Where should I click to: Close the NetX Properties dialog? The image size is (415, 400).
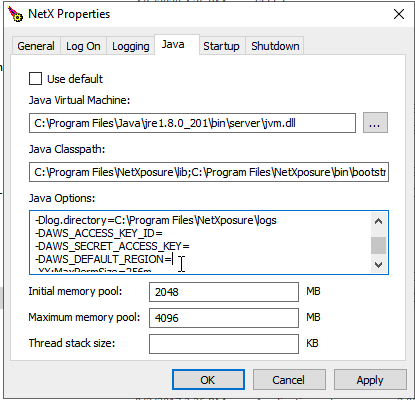click(x=399, y=14)
